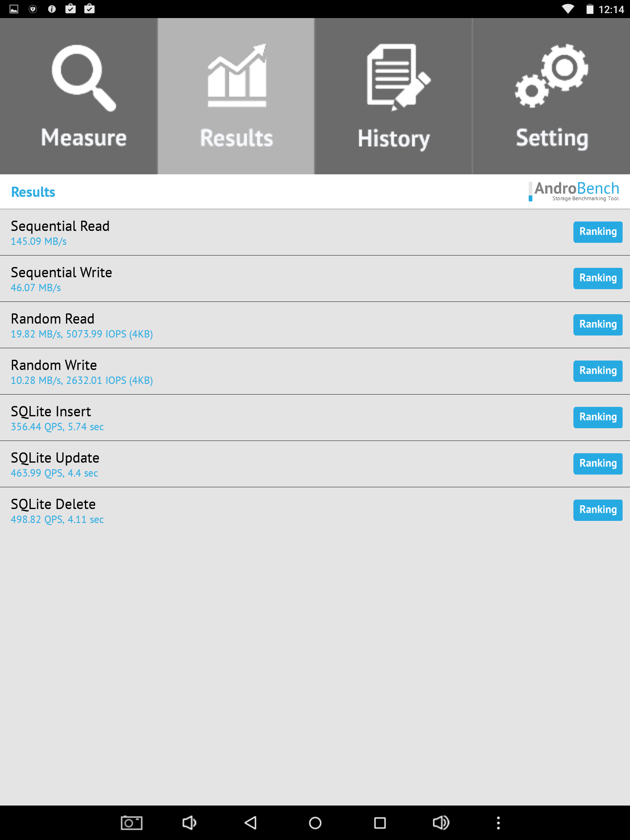This screenshot has width=630, height=840.
Task: Select the Sequential Read result row
Action: pyautogui.click(x=246, y=233)
